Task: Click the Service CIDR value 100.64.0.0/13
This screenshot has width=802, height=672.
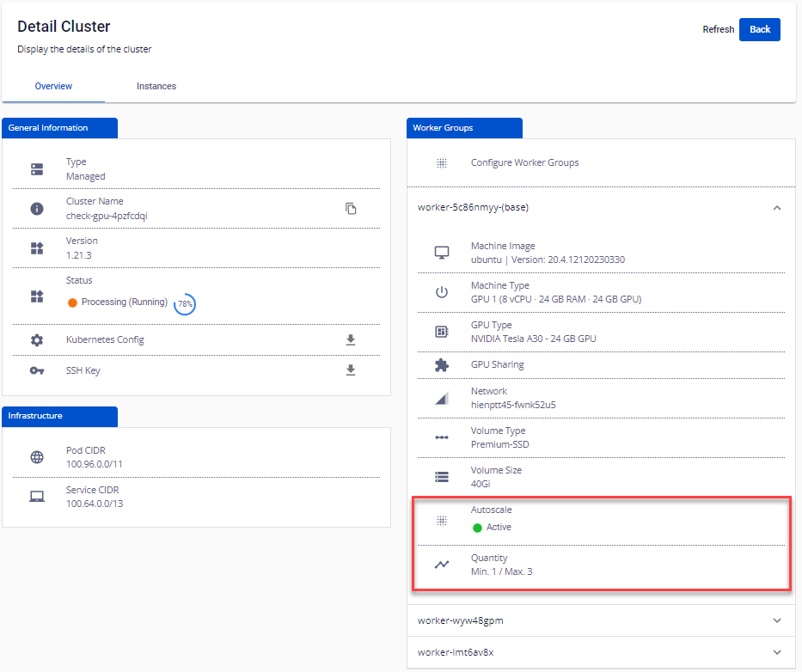Action: click(x=95, y=504)
